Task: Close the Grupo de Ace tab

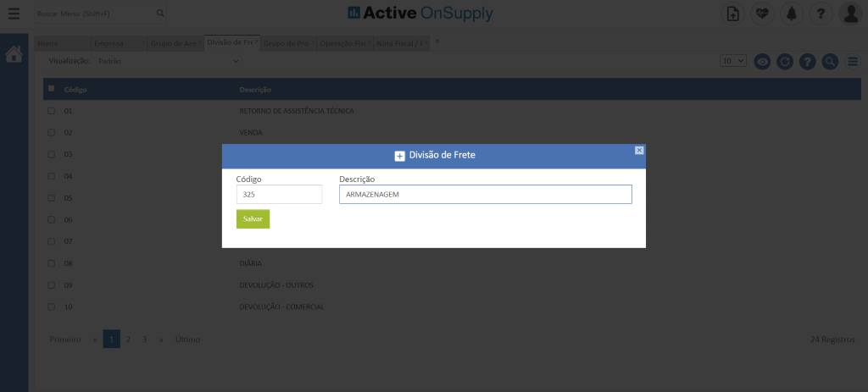Action: pyautogui.click(x=200, y=42)
